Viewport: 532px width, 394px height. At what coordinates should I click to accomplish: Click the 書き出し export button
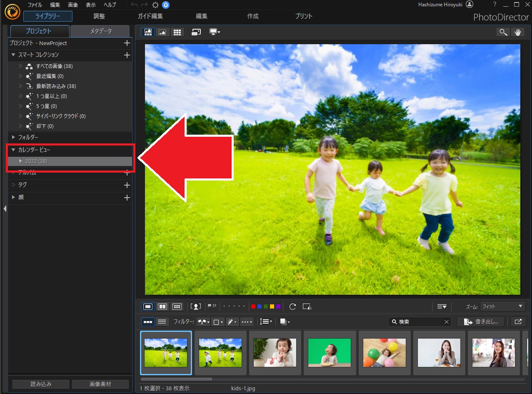coord(480,321)
